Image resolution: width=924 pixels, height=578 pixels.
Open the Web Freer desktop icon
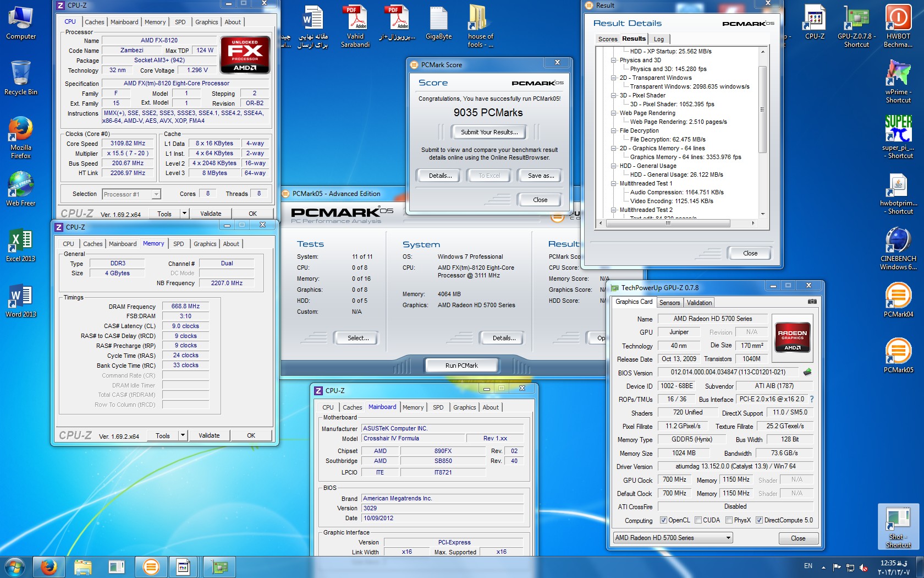[20, 189]
